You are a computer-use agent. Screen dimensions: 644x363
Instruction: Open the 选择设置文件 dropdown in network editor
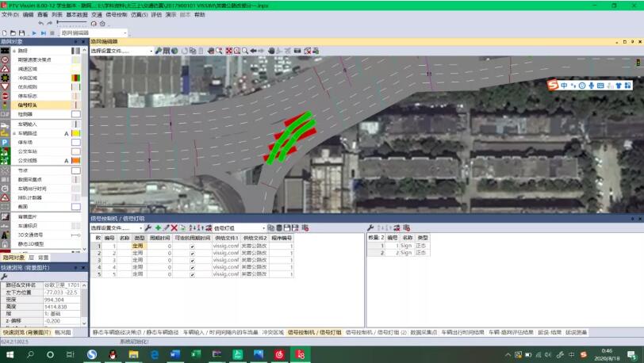121,51
